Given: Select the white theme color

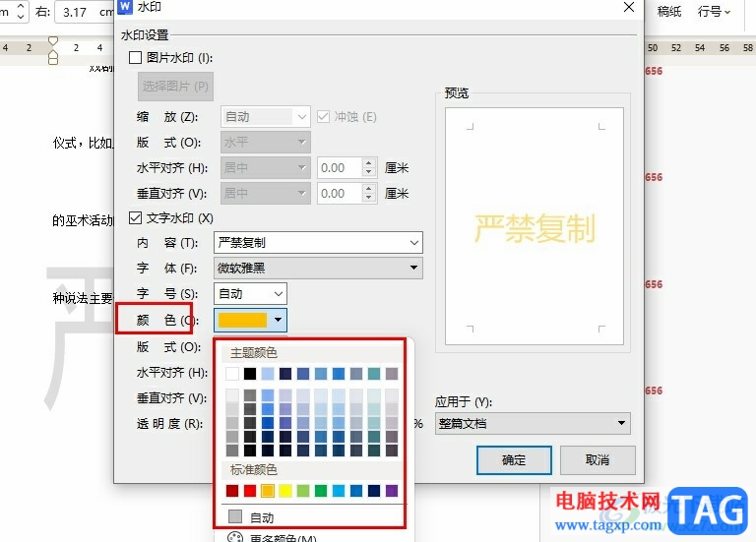Looking at the screenshot, I should tap(232, 374).
